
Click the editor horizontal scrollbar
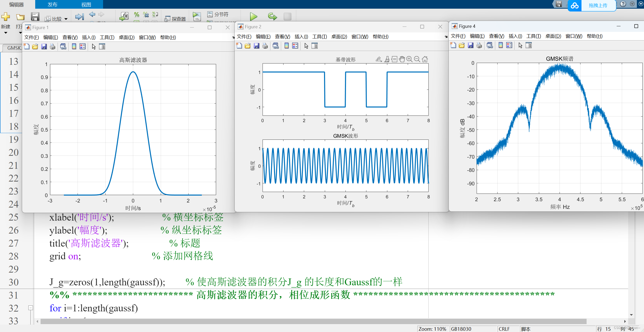tap(313, 321)
